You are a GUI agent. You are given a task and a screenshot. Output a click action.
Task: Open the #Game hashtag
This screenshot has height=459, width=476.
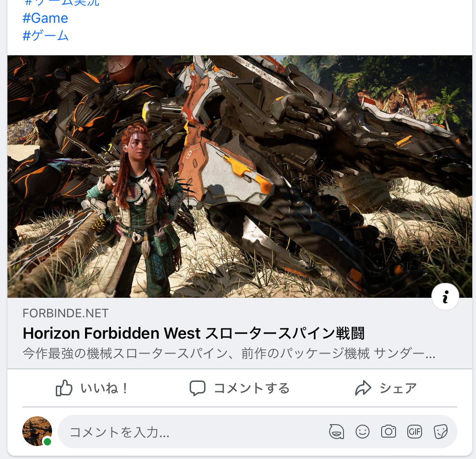point(45,18)
